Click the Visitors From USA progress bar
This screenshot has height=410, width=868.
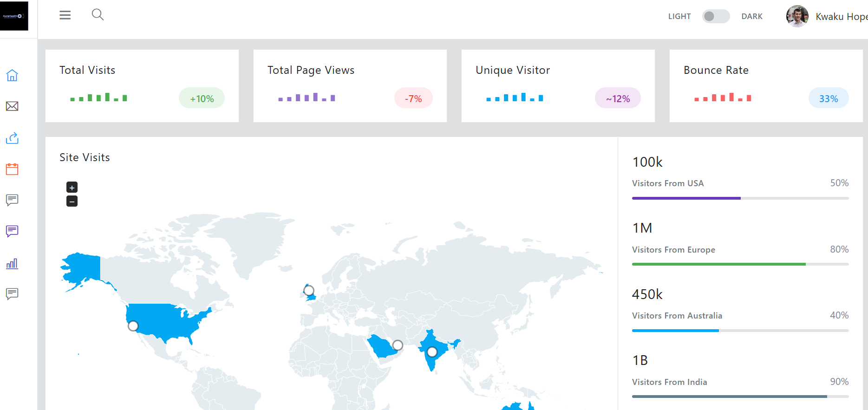coord(740,198)
